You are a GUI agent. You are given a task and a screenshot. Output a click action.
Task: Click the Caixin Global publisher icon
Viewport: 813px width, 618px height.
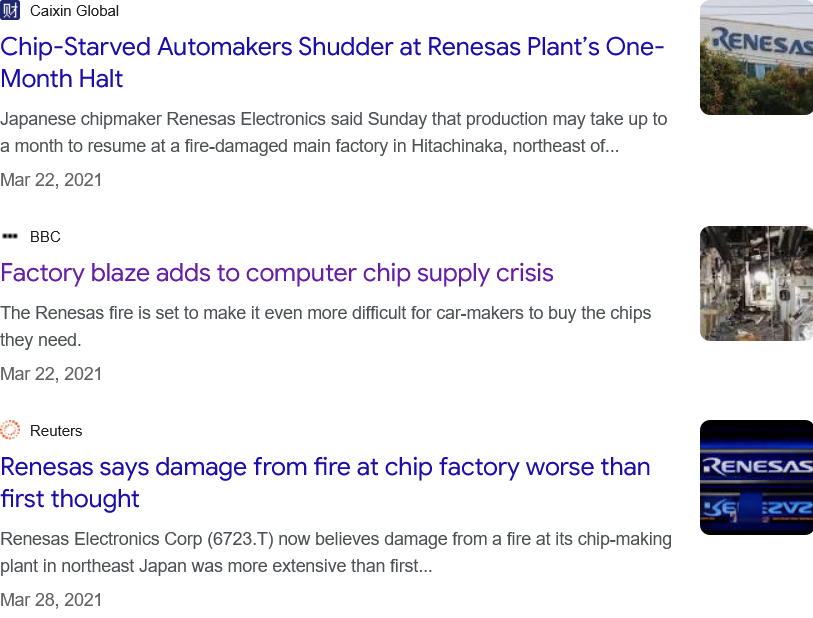pyautogui.click(x=12, y=11)
